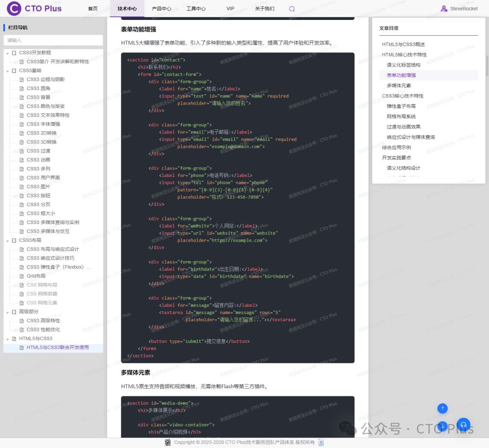Click the document icon beside CSS3 性能优化
The width and height of the screenshot is (489, 448).
22,330
